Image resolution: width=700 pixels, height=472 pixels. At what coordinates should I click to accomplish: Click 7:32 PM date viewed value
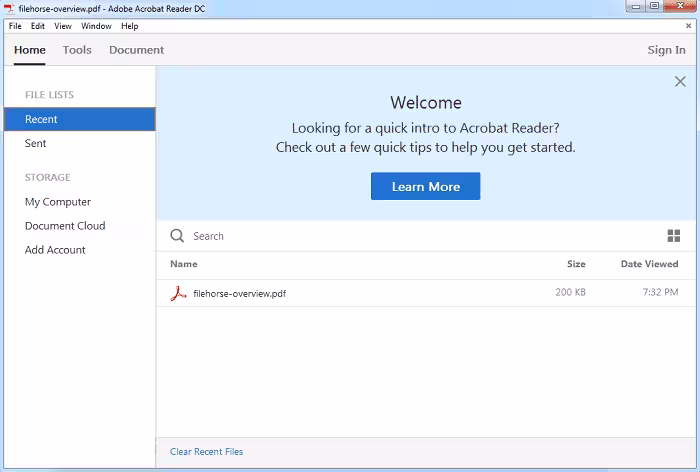click(660, 292)
